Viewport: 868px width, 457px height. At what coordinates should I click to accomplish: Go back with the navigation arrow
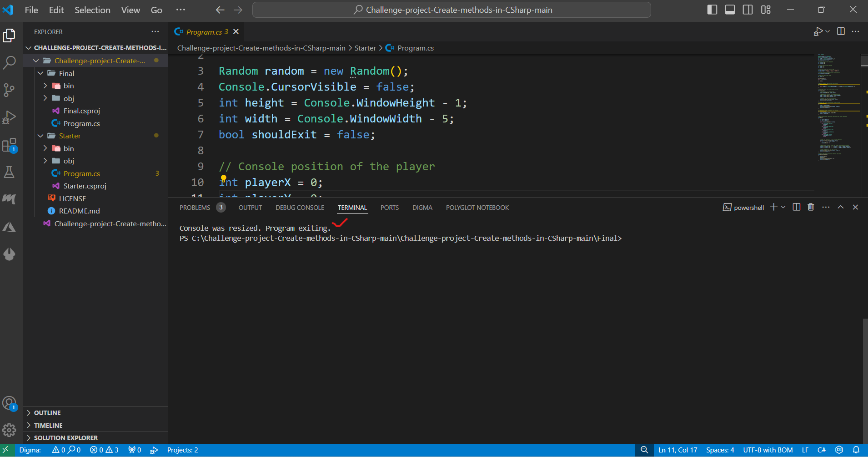(220, 10)
